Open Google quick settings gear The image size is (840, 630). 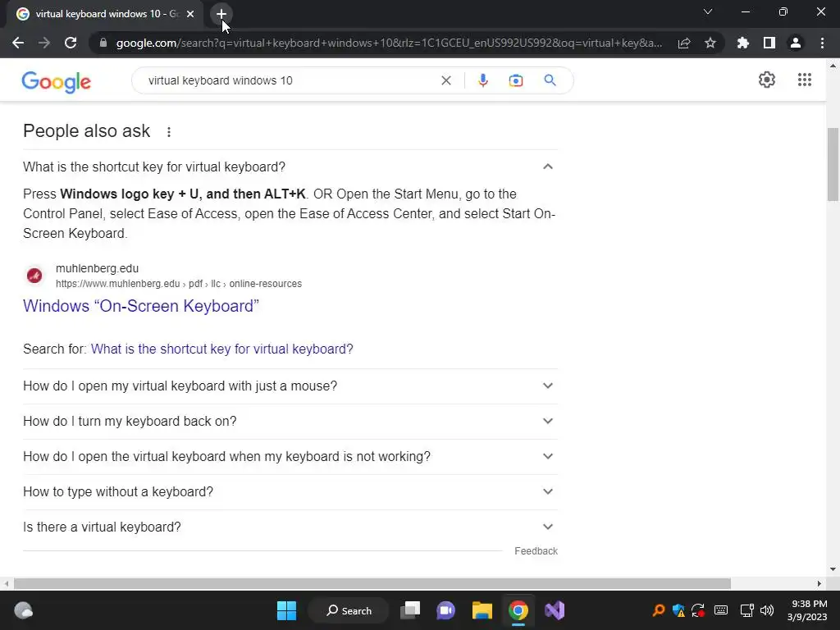[x=767, y=80]
